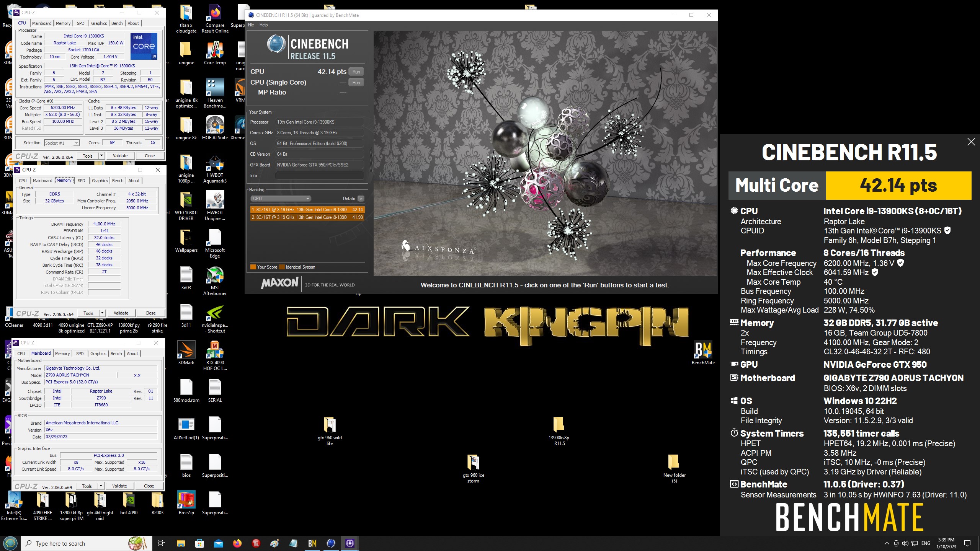Open Cinebench Help menu
980x551 pixels.
click(x=263, y=25)
